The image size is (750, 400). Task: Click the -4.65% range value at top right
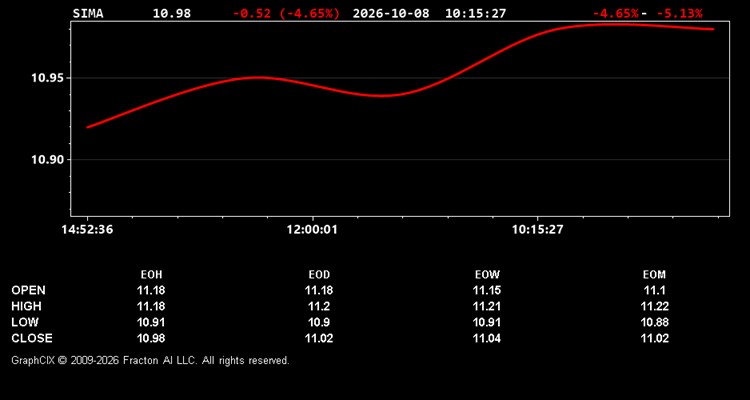616,13
